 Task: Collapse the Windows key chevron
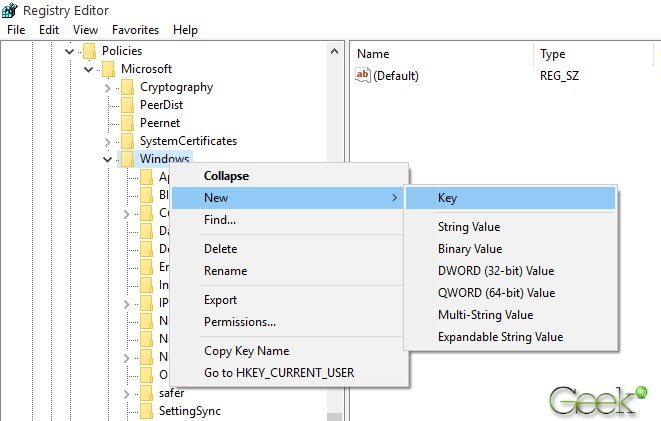coord(107,160)
